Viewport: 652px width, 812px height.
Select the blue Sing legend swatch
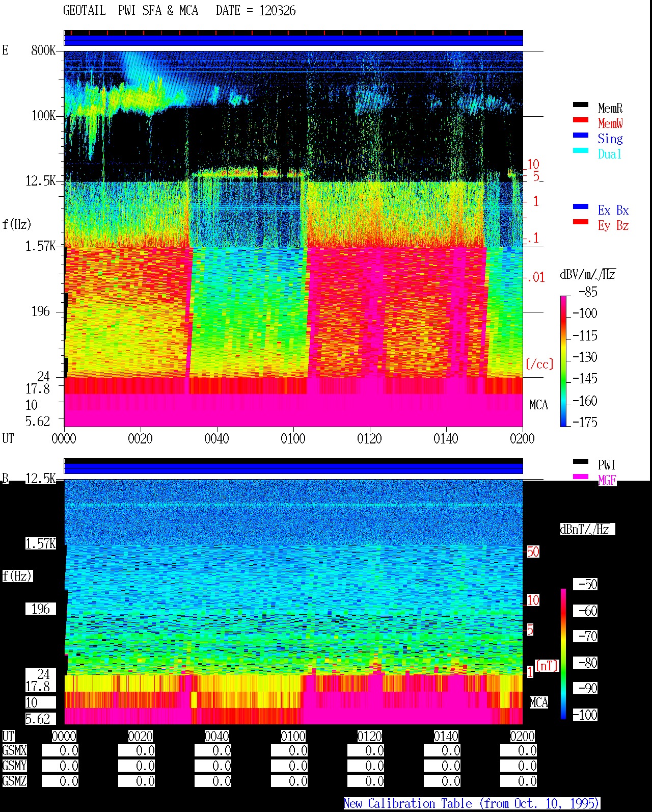pyautogui.click(x=581, y=136)
